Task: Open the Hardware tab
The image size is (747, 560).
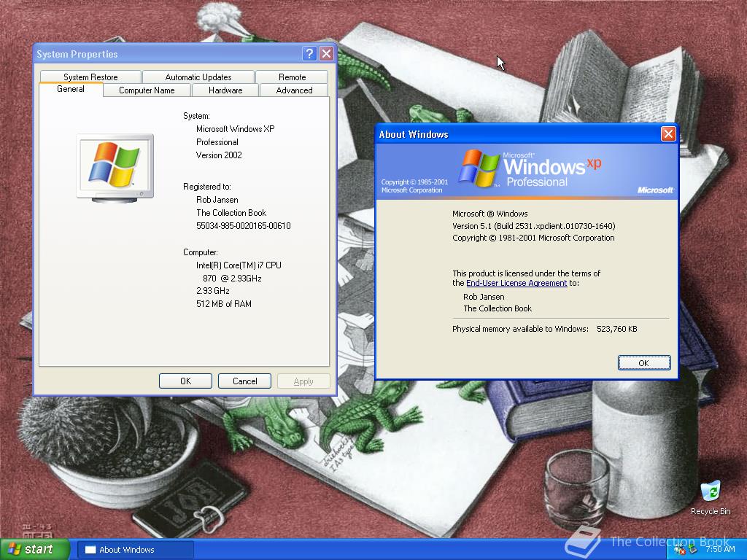Action: point(225,90)
